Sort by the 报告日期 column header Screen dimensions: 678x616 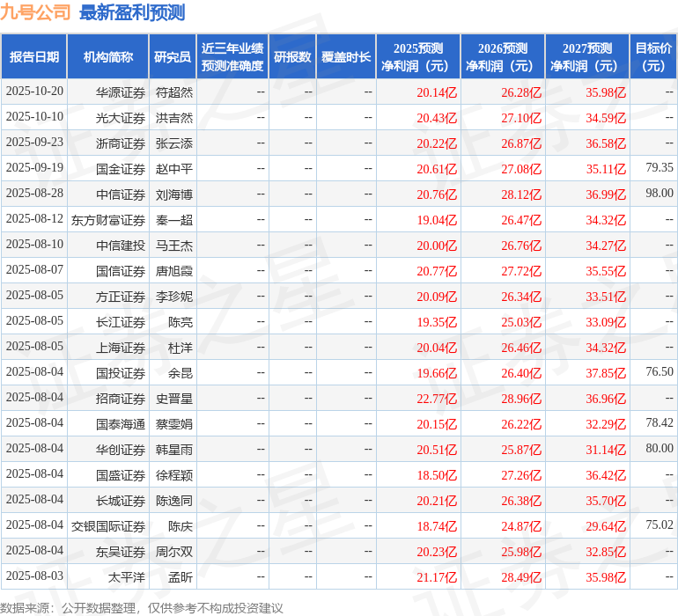point(34,57)
